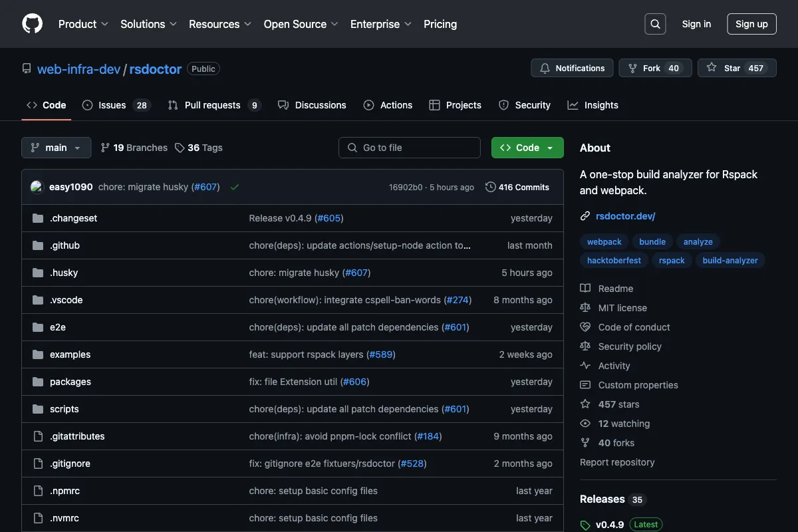
Task: Click the .gitignore file icon
Action: (x=38, y=464)
